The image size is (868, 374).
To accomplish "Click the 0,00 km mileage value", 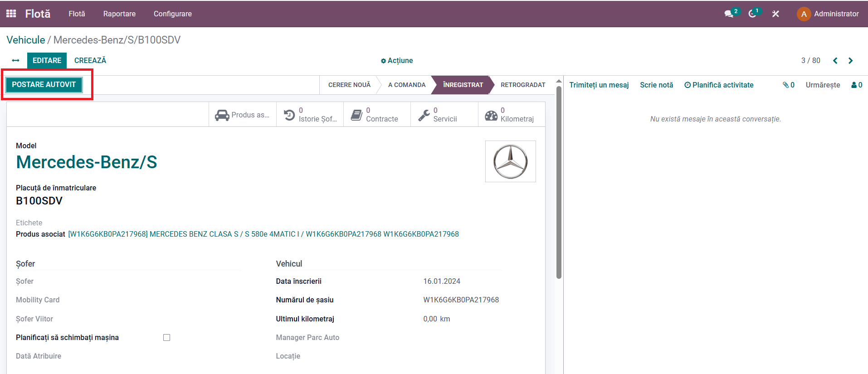I will [x=436, y=319].
